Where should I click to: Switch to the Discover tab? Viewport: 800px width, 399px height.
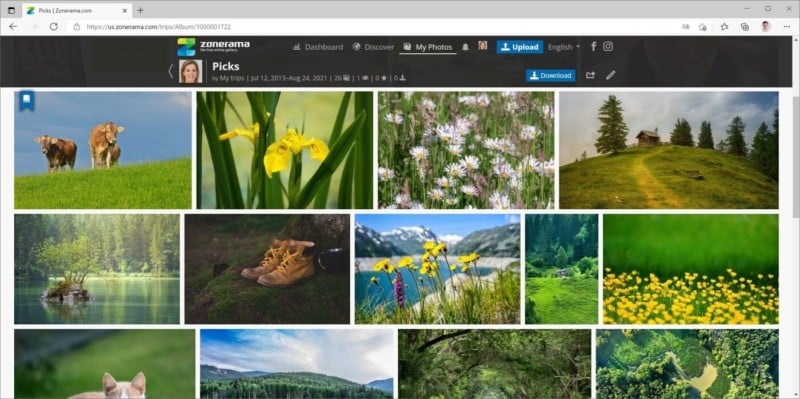coord(373,47)
